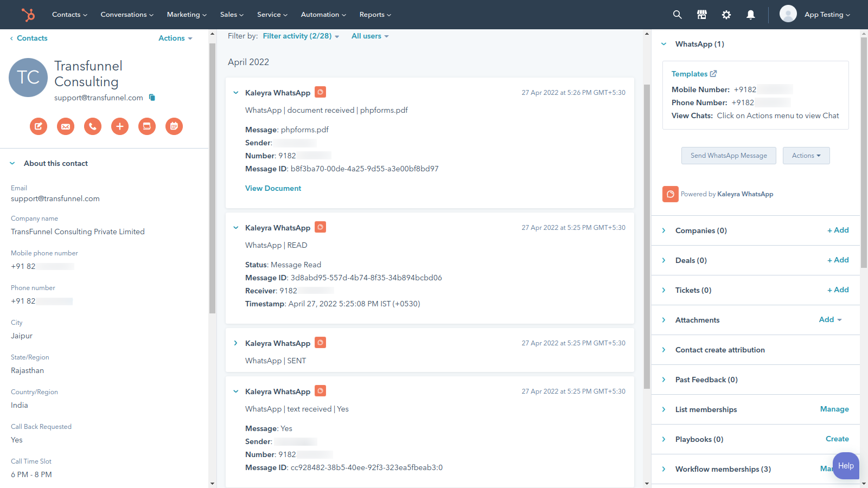
Task: Expand the List memberships section
Action: pos(664,409)
